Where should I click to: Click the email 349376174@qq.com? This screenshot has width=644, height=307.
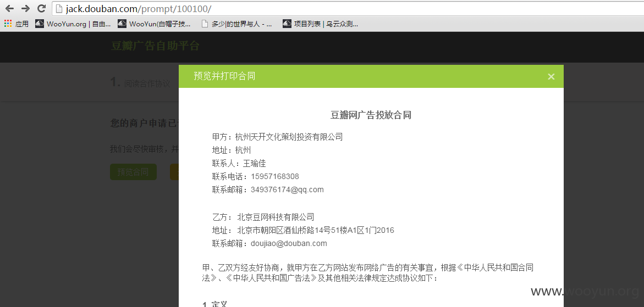pyautogui.click(x=287, y=190)
